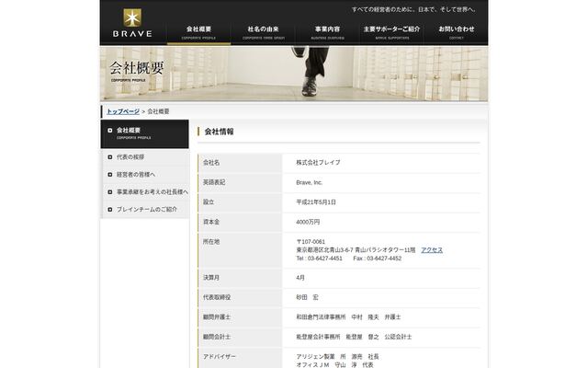The image size is (588, 368).
Task: Click the 顧問弁護士 row label
Action: point(217,317)
